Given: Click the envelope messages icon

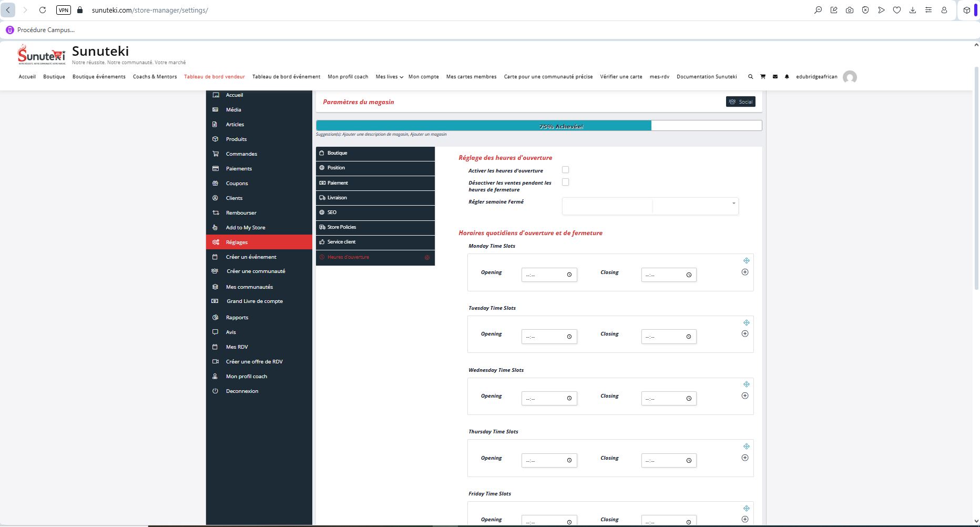Looking at the screenshot, I should click(775, 77).
